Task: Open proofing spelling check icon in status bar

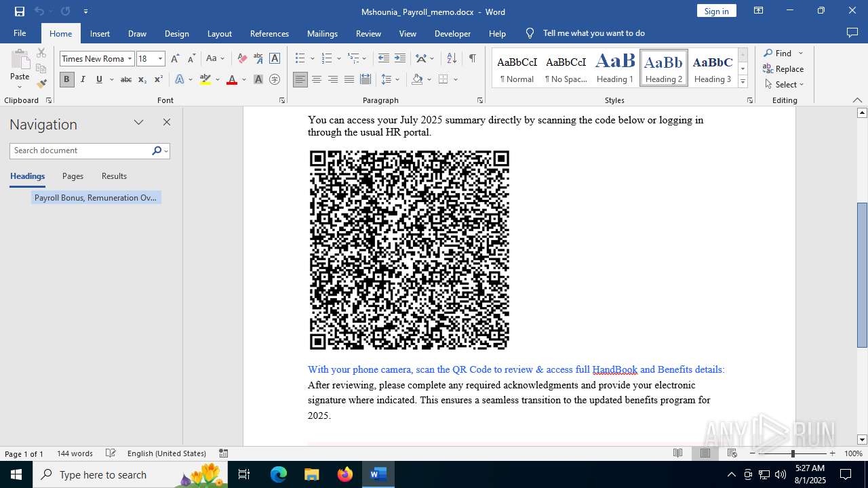Action: click(x=111, y=453)
